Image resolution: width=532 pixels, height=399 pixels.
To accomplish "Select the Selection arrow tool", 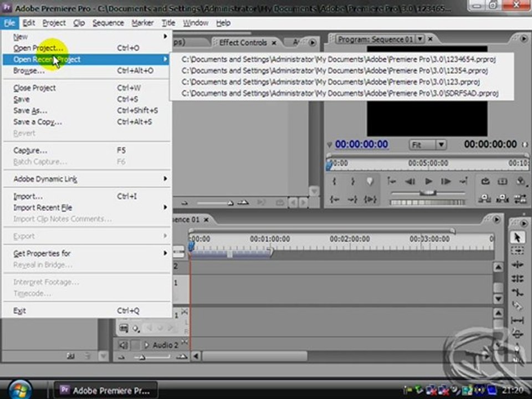I will point(517,237).
